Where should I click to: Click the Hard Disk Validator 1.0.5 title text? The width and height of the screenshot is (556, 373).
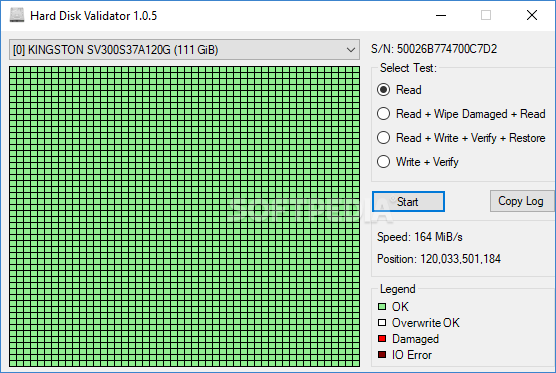click(94, 16)
